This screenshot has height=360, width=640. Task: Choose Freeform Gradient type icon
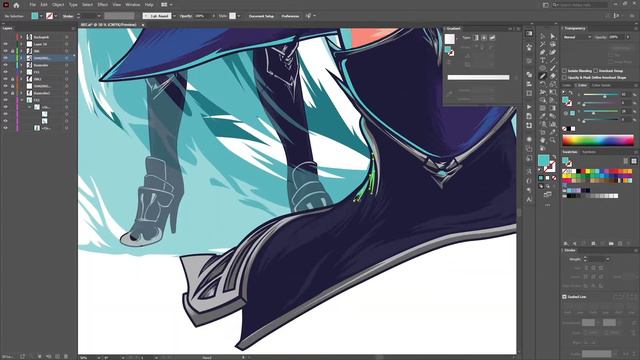click(x=492, y=38)
